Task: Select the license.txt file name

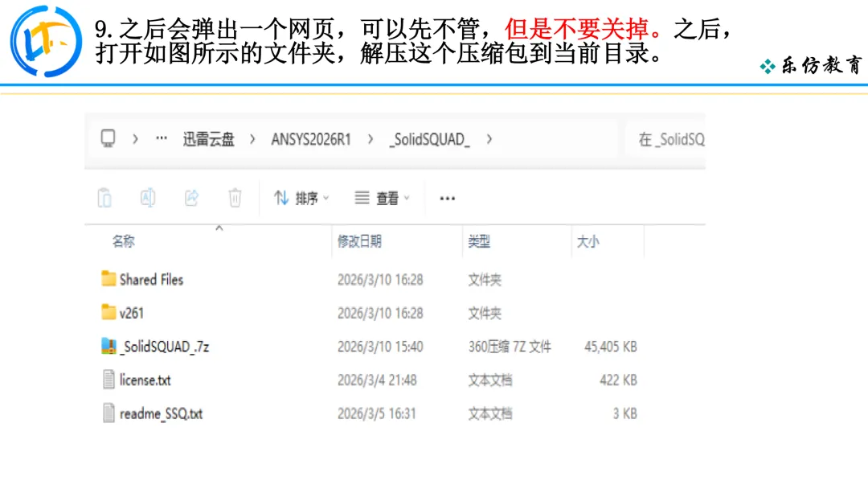Action: 145,380
